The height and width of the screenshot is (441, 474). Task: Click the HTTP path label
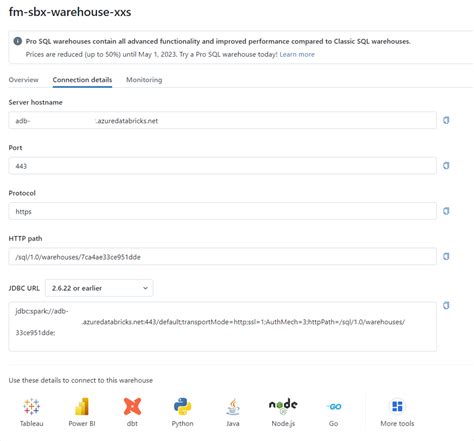click(25, 238)
